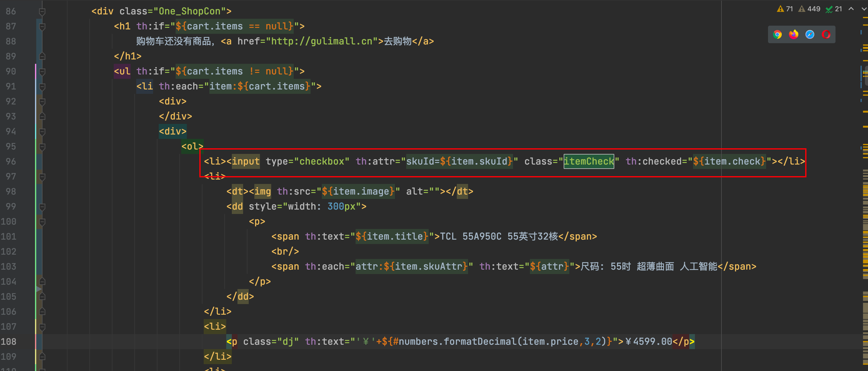
Task: Click the item:${cart.items} each expression
Action: point(259,86)
